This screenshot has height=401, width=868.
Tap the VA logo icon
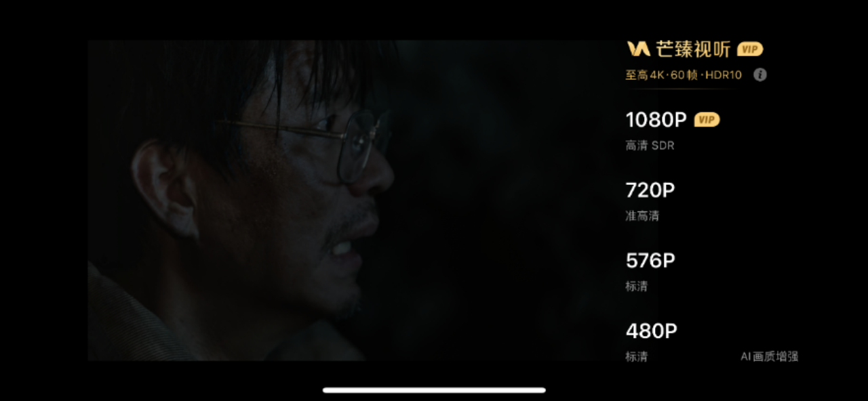(638, 49)
